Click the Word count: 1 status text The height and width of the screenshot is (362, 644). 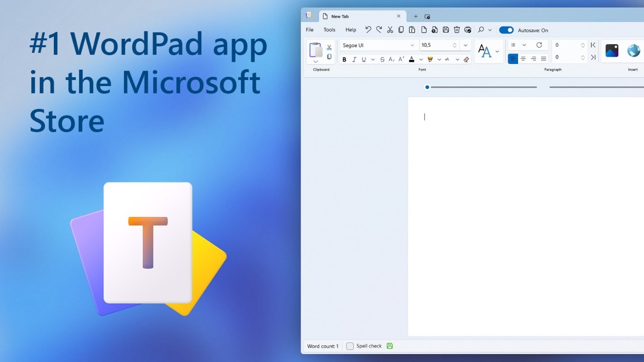pyautogui.click(x=323, y=347)
